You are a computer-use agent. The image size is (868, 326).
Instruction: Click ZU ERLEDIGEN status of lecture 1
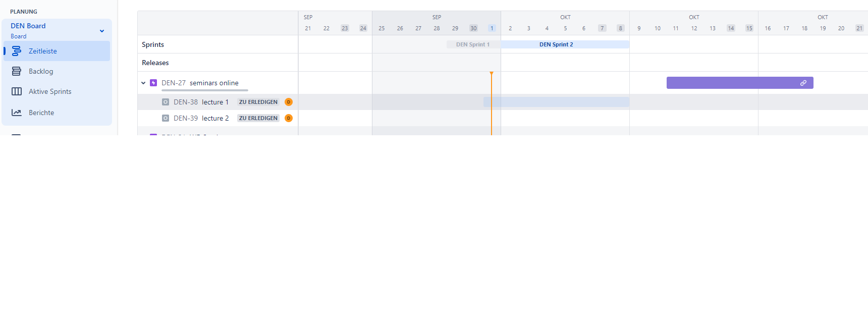pos(258,102)
